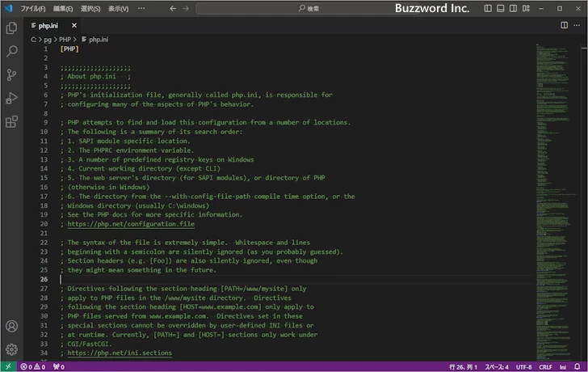Open the ファイル(F) menu
Image resolution: width=588 pixels, height=372 pixels.
pos(33,9)
